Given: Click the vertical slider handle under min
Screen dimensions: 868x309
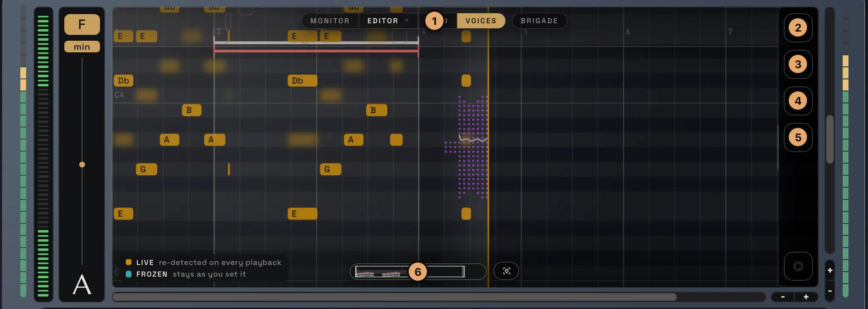Looking at the screenshot, I should click(x=82, y=164).
